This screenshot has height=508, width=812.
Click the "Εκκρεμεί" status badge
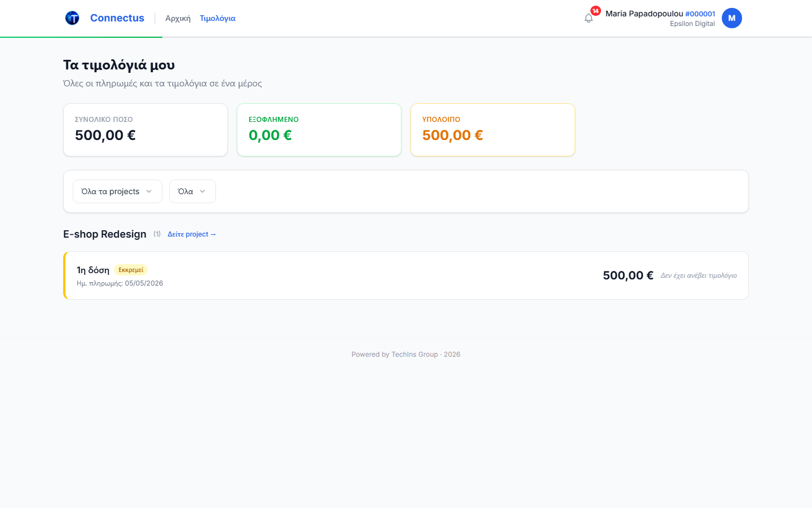[131, 270]
